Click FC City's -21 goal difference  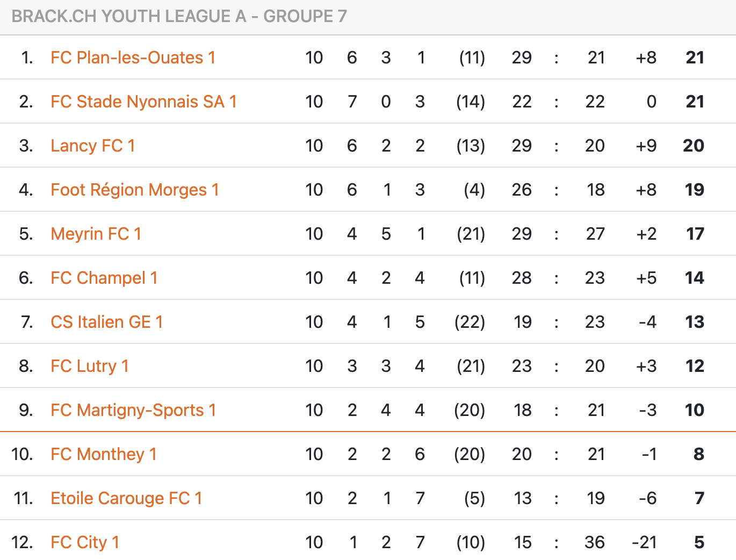coord(644,542)
